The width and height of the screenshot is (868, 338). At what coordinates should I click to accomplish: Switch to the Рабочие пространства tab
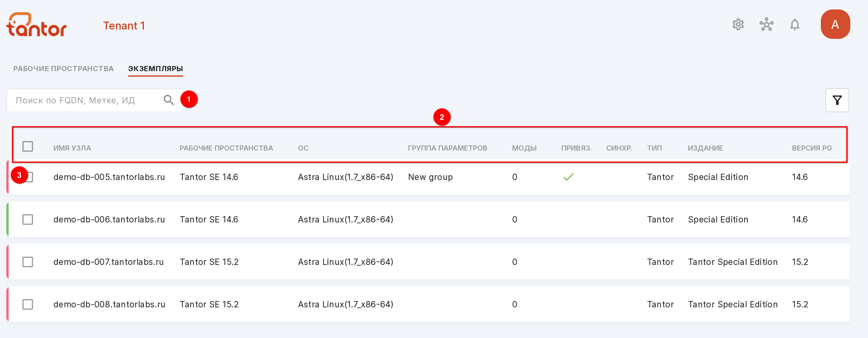[x=63, y=68]
